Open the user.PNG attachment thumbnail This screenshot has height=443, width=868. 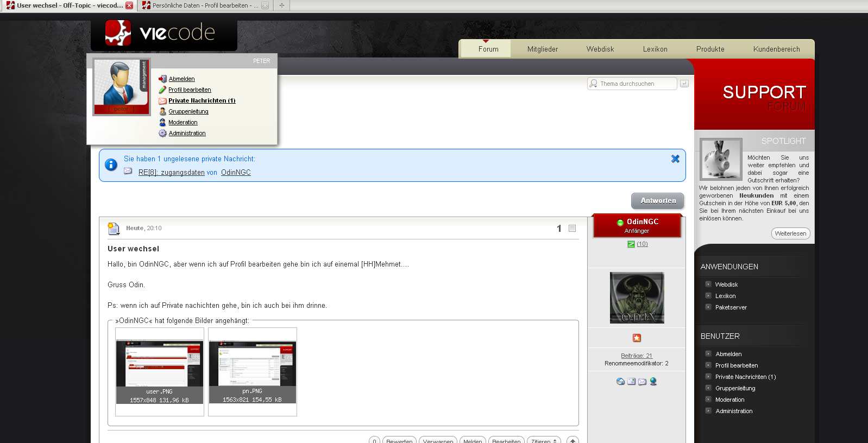[x=159, y=364]
